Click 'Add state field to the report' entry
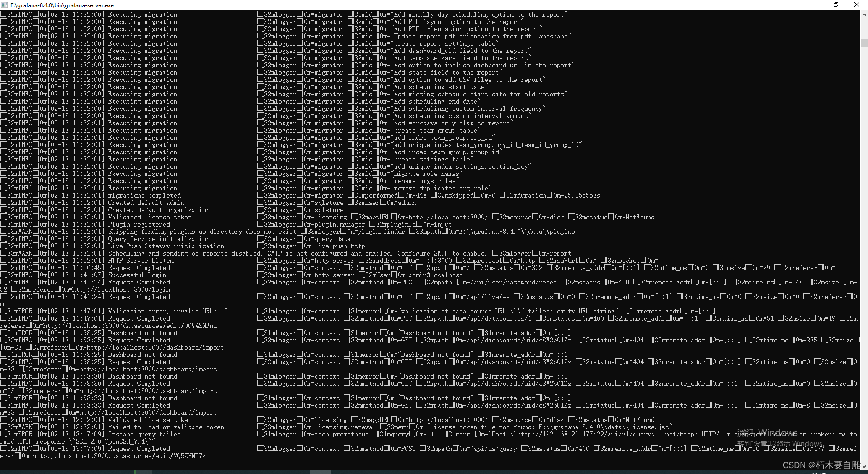 pyautogui.click(x=447, y=72)
